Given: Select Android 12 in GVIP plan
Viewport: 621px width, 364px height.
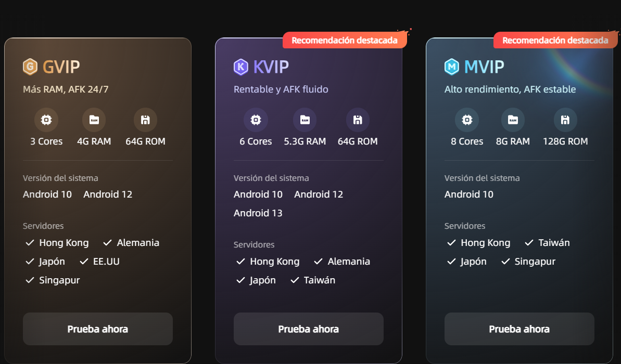Looking at the screenshot, I should [108, 194].
